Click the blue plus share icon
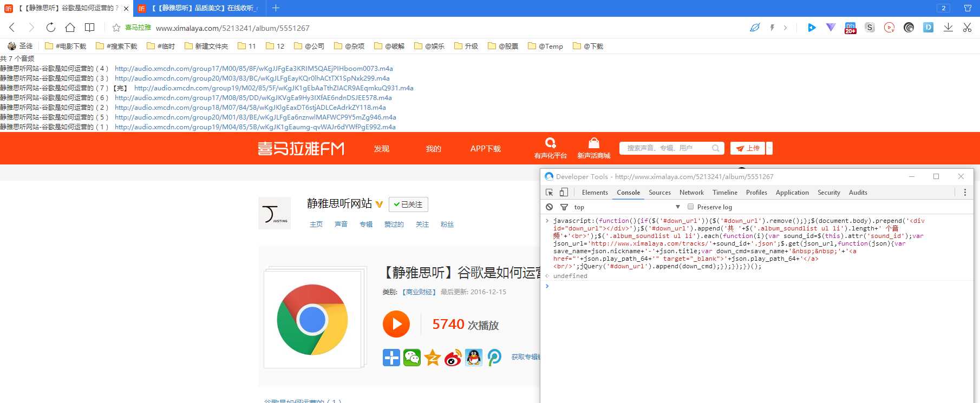 coord(391,358)
